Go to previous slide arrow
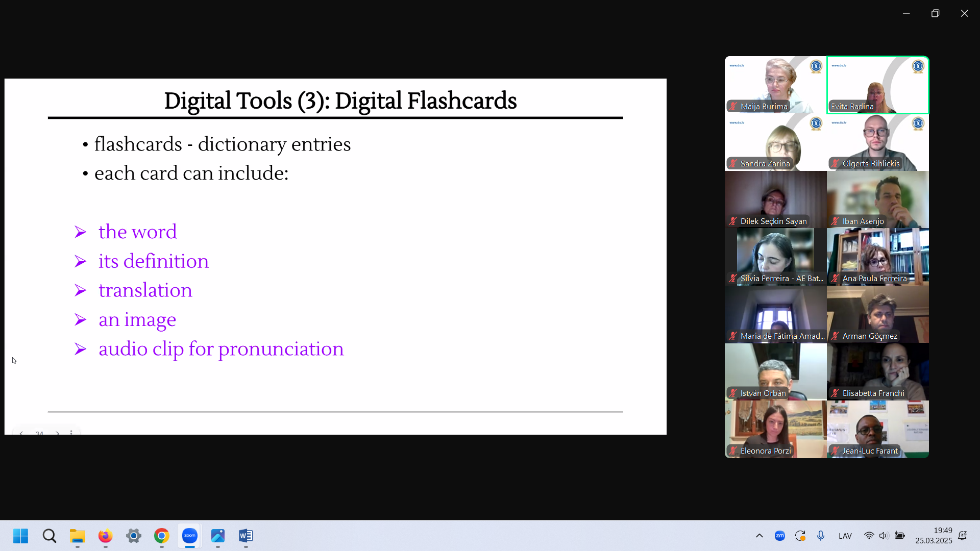980x551 pixels. [x=21, y=432]
